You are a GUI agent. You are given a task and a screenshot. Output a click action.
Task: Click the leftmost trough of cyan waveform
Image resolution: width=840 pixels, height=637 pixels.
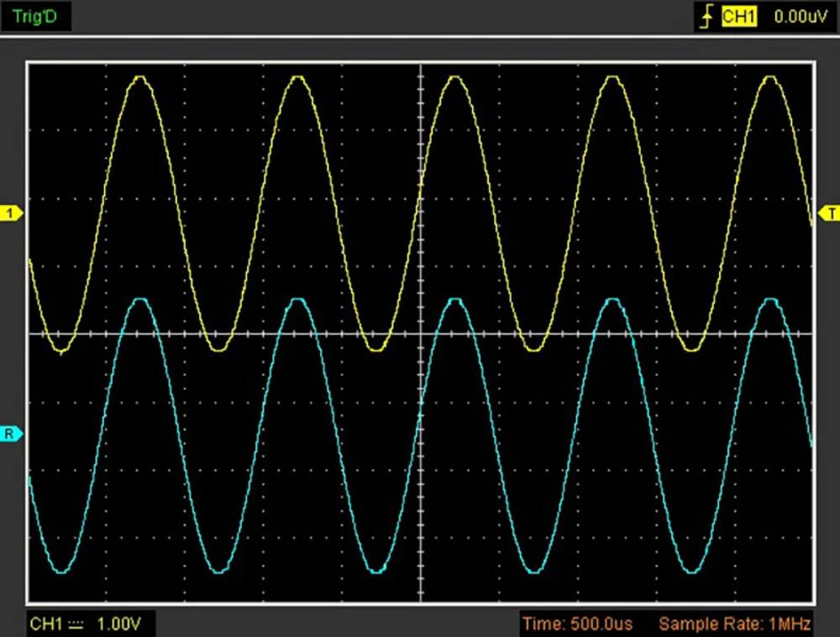(60, 571)
